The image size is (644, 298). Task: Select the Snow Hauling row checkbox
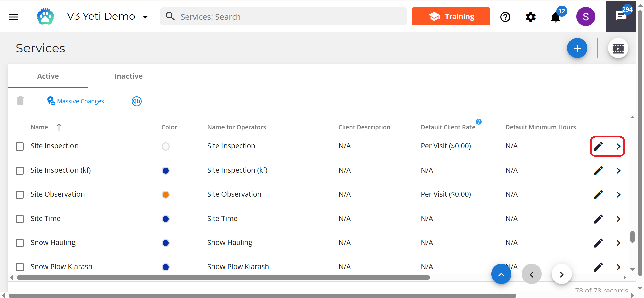click(20, 243)
